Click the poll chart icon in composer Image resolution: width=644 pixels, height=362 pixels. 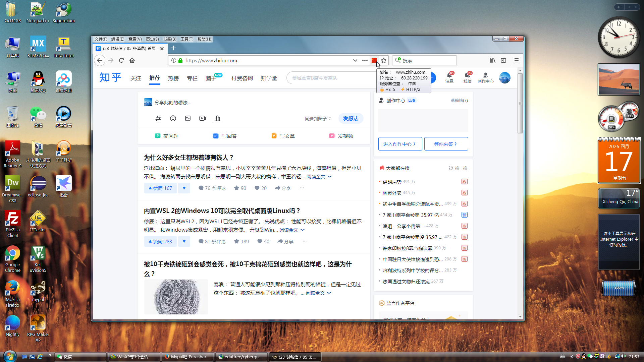click(x=217, y=118)
